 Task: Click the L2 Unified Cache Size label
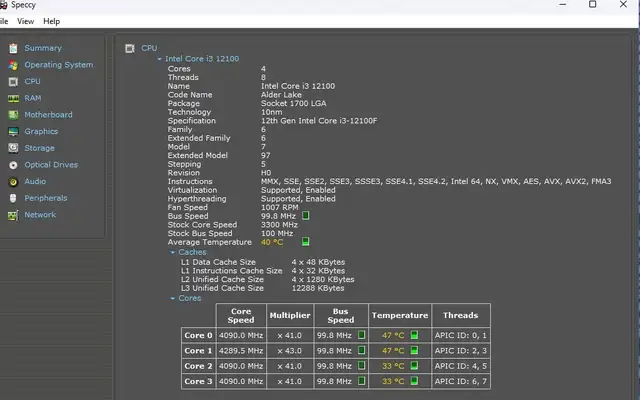(x=222, y=280)
